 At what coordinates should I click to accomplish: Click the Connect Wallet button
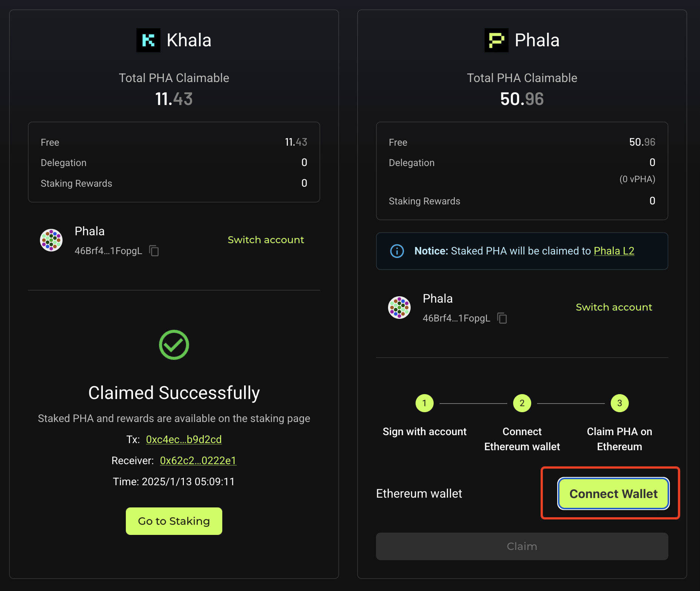[x=613, y=494]
